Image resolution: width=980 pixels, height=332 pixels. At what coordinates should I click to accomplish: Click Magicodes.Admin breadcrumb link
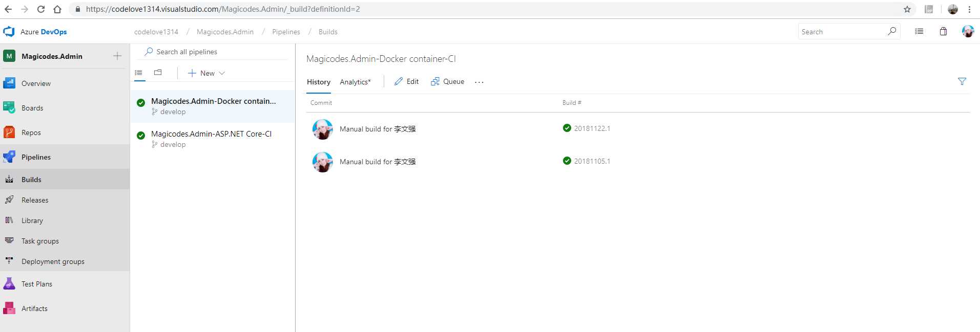tap(225, 32)
